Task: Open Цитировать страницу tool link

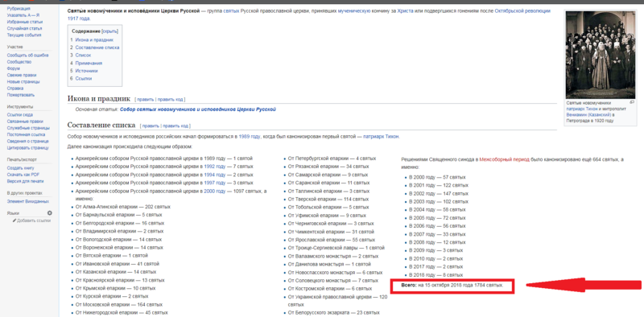Action: [x=27, y=148]
